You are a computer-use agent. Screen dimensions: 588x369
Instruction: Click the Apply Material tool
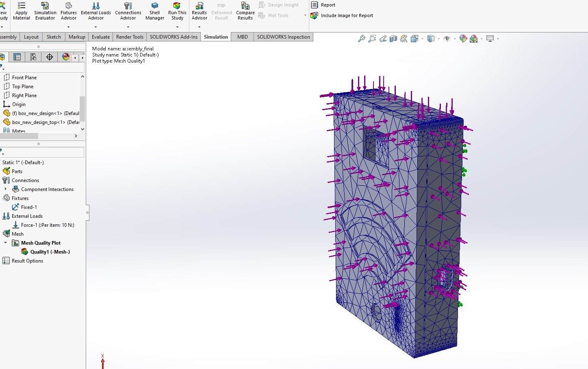pos(22,11)
